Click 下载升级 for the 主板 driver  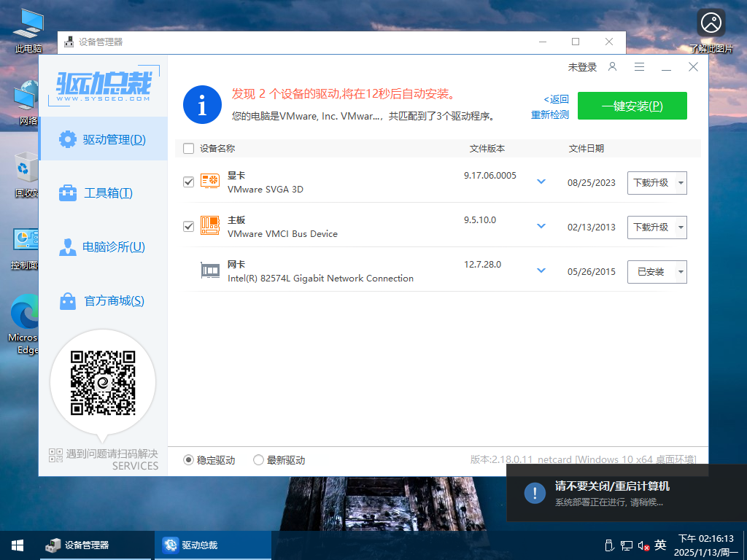[x=651, y=227]
